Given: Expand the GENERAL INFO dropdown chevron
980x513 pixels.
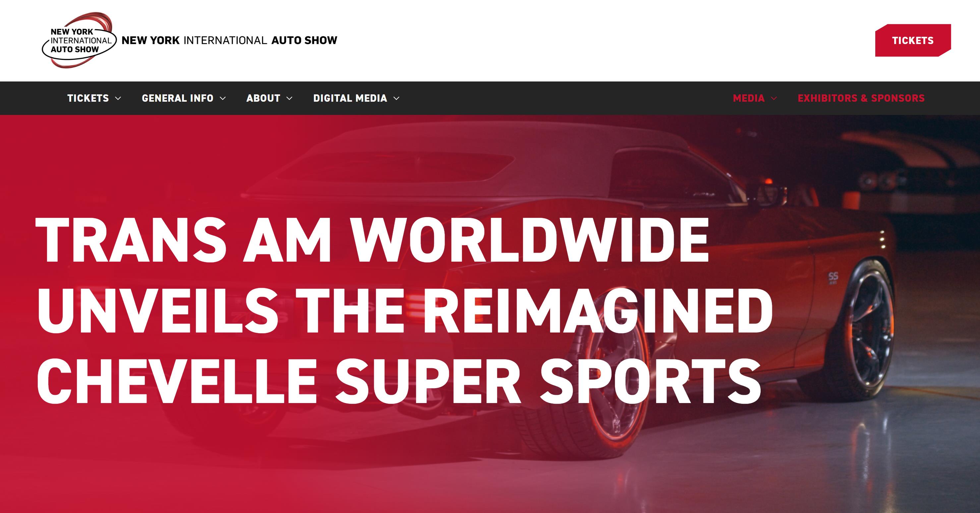Looking at the screenshot, I should pos(223,98).
